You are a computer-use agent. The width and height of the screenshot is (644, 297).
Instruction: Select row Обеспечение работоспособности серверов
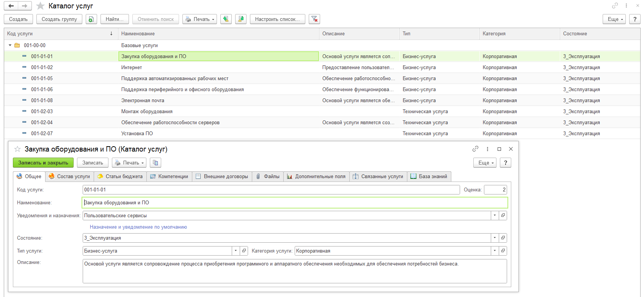tap(322, 122)
